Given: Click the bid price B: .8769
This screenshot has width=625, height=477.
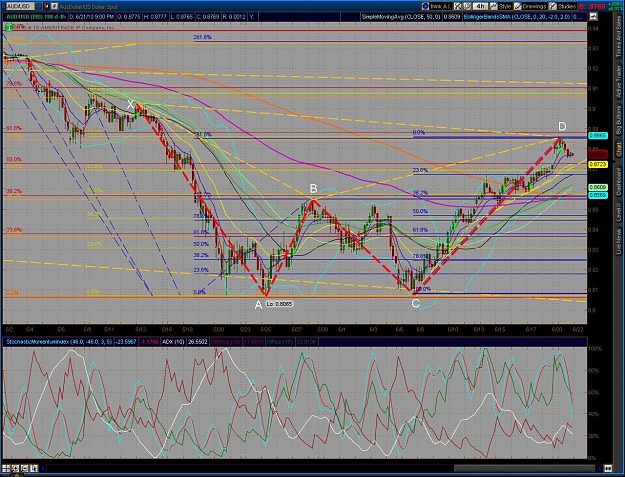Looking at the screenshot, I should tap(592, 6).
